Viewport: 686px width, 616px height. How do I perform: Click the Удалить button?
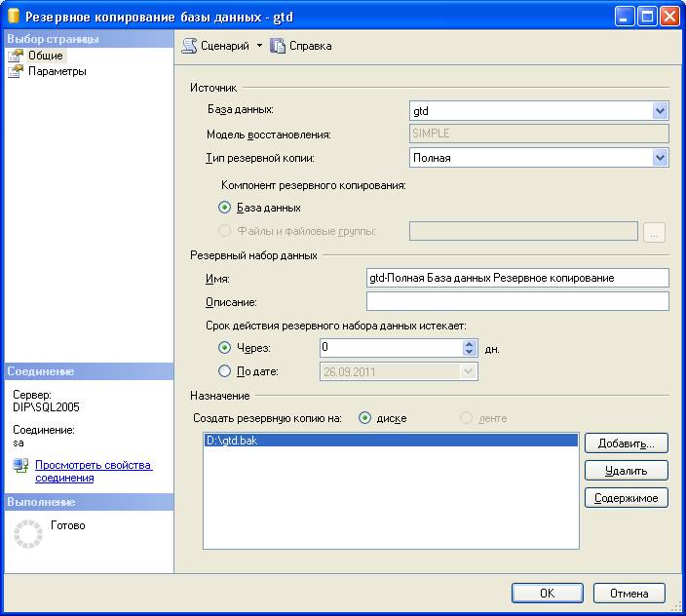pyautogui.click(x=626, y=471)
